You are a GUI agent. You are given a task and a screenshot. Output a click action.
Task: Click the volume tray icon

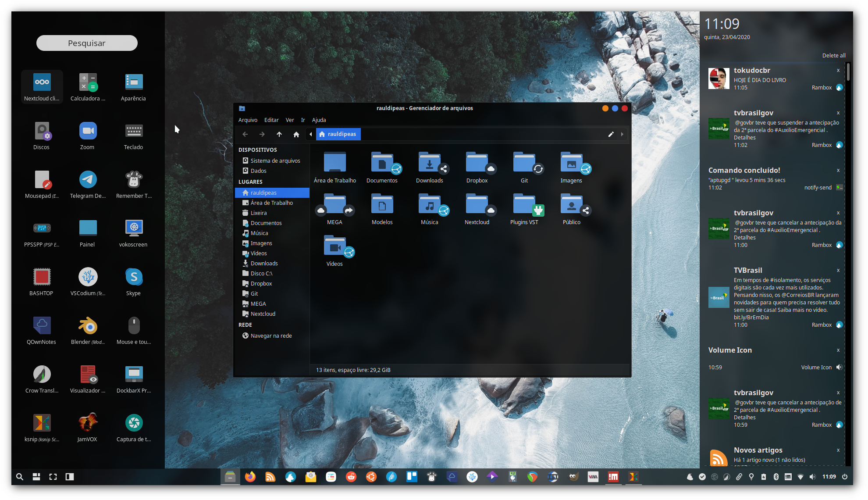point(812,477)
